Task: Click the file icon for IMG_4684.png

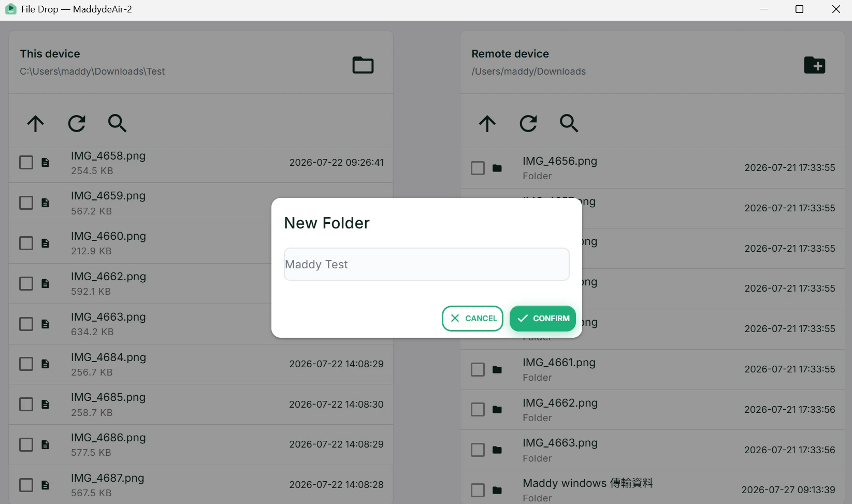Action: click(45, 364)
